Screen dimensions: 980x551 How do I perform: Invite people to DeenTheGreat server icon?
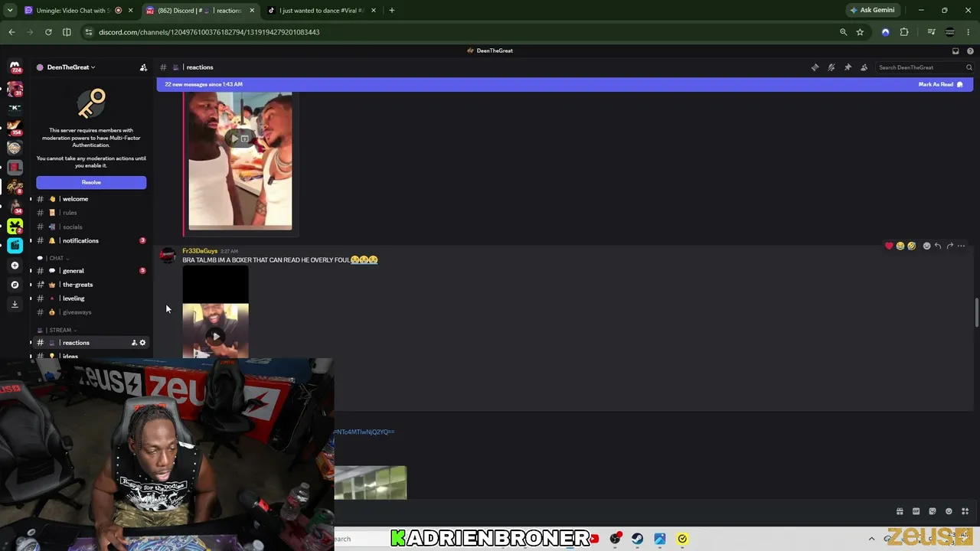coord(143,67)
